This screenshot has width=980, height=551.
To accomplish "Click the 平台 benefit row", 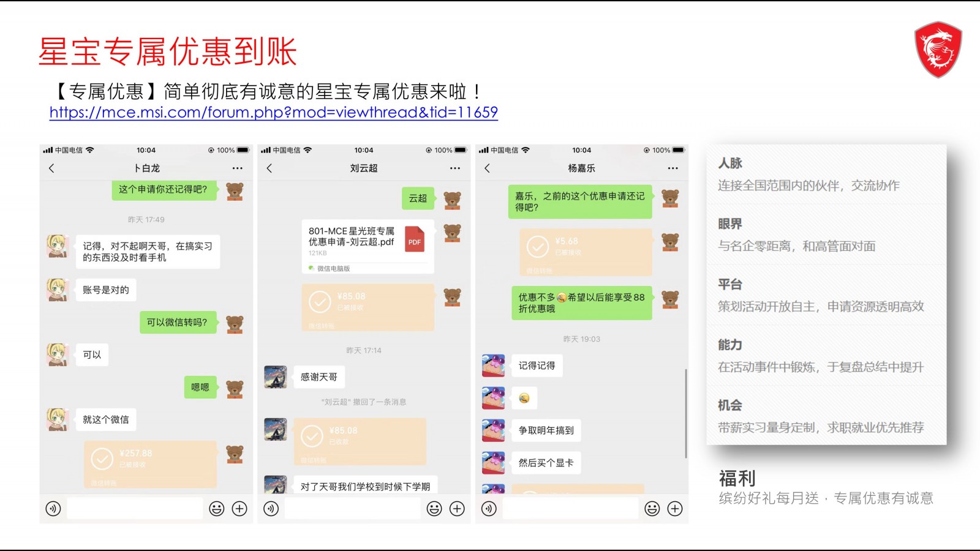I will click(x=826, y=296).
